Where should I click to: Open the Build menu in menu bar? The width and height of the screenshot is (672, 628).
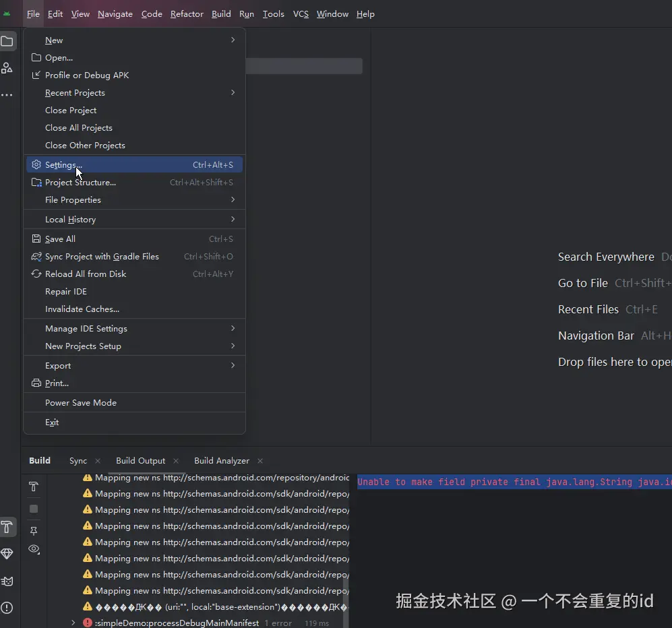(x=221, y=14)
